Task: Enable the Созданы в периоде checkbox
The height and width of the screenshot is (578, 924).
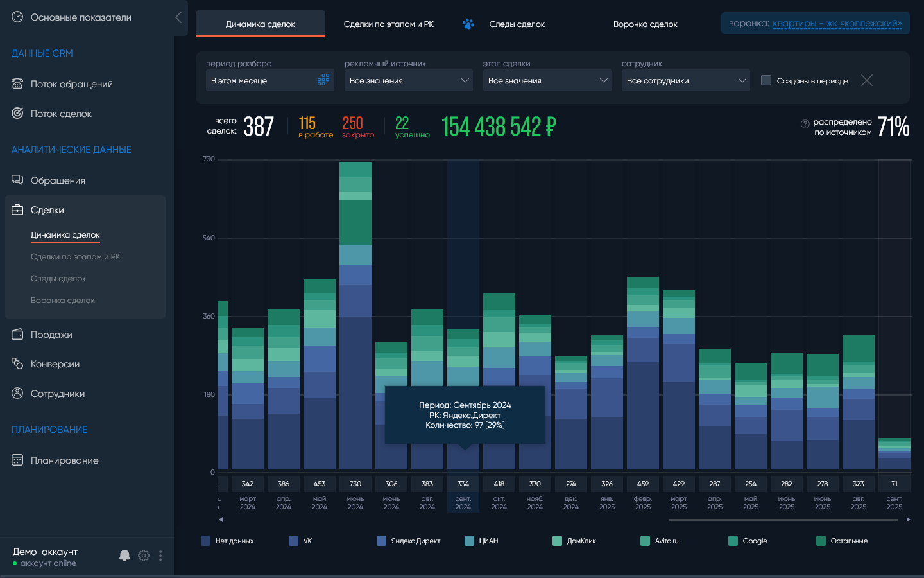Action: [x=766, y=80]
